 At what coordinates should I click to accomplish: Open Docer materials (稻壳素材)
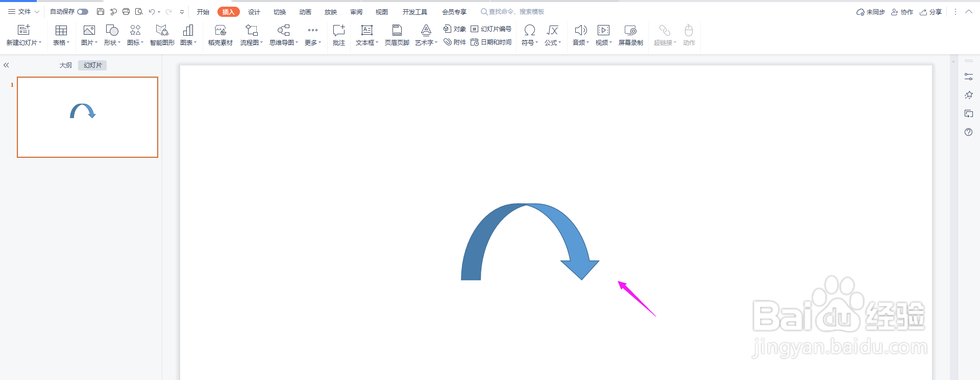(220, 35)
